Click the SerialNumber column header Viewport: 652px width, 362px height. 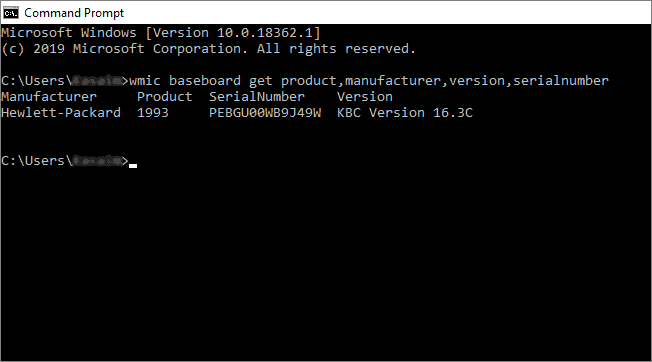point(257,97)
